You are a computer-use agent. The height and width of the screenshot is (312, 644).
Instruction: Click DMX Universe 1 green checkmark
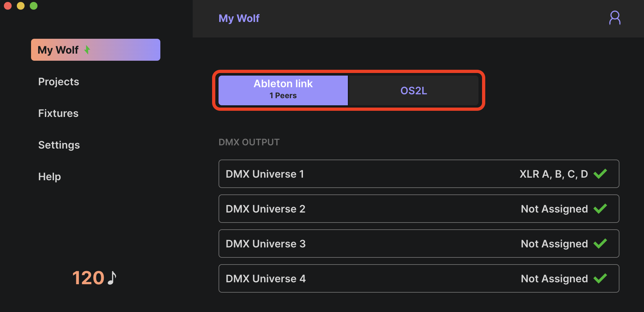pyautogui.click(x=600, y=174)
